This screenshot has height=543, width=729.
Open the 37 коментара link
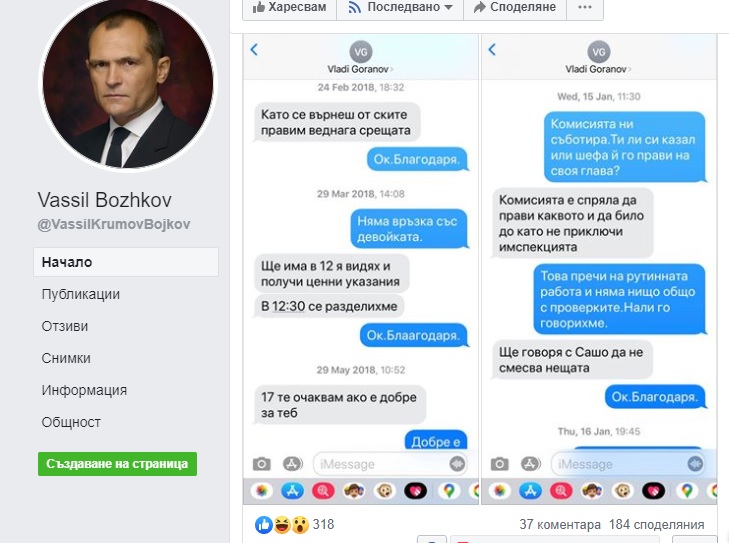click(x=560, y=525)
